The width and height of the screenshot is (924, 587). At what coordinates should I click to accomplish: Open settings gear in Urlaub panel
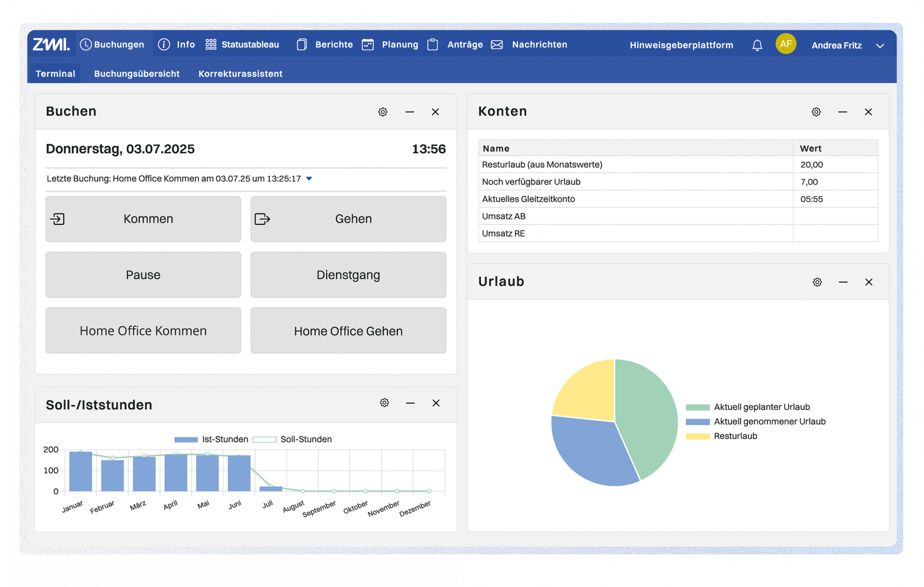tap(817, 282)
